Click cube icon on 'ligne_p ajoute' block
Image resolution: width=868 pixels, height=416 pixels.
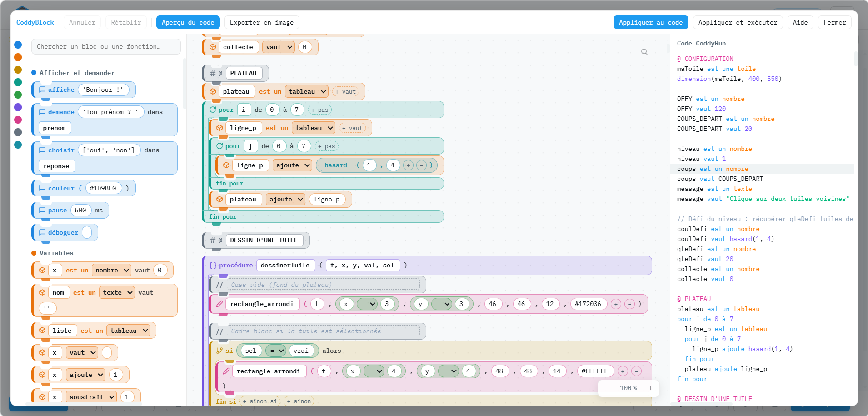226,165
